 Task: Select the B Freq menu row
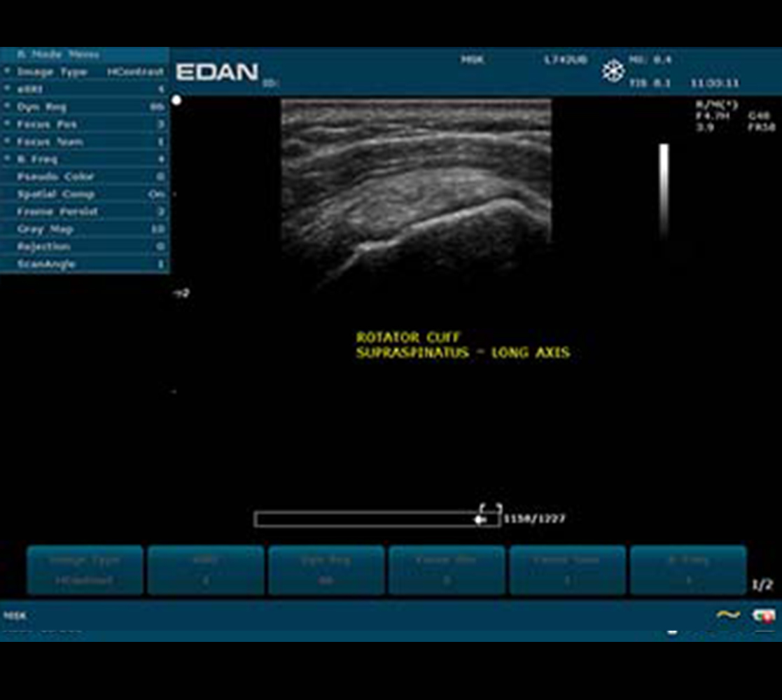click(85, 159)
